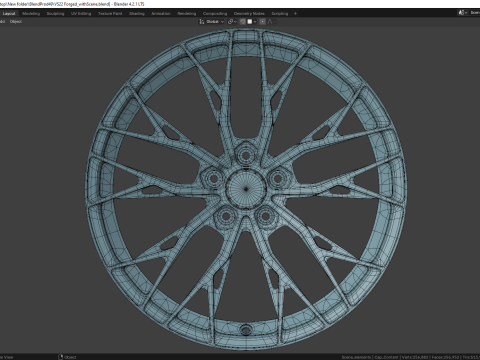Open the Shading workspace tab
Image resolution: width=480 pixels, height=360 pixels.
coord(137,14)
